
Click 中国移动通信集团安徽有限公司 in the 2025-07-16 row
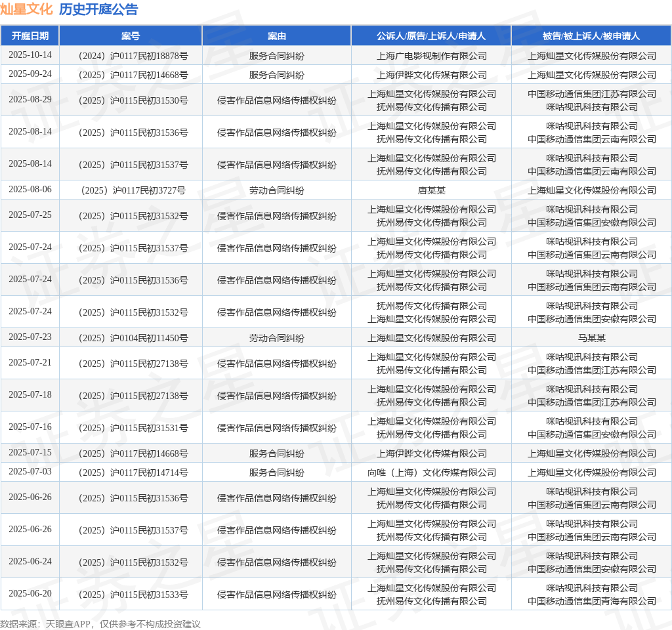[592, 434]
